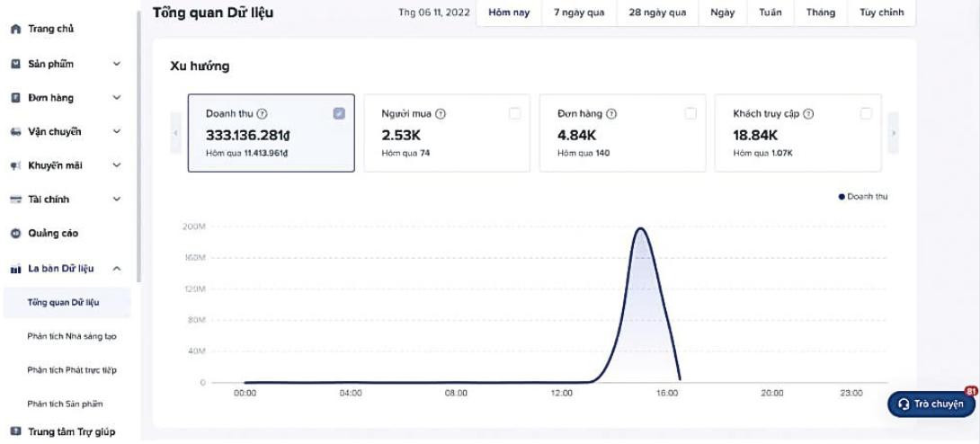The height and width of the screenshot is (444, 980).
Task: Uncheck the Doanh thu metric checkbox
Action: (339, 113)
